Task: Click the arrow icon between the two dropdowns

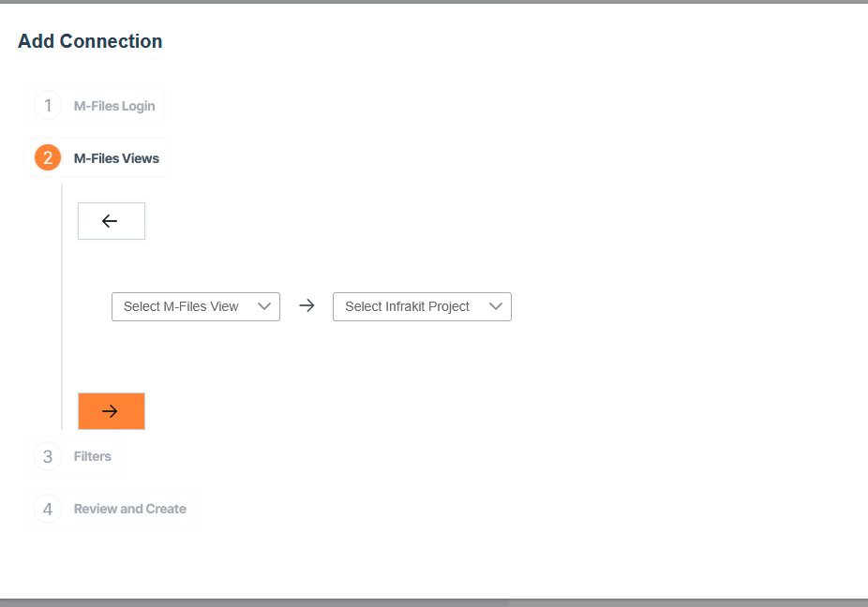Action: (x=307, y=306)
